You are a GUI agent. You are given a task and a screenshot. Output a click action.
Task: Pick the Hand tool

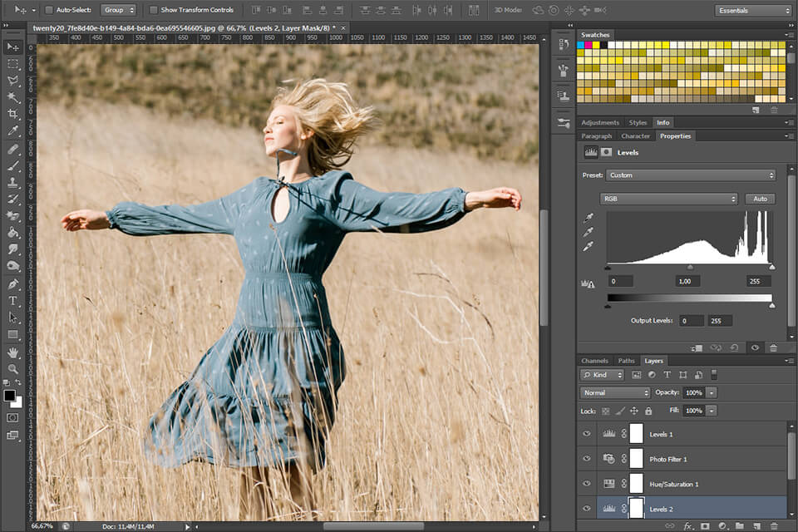13,352
